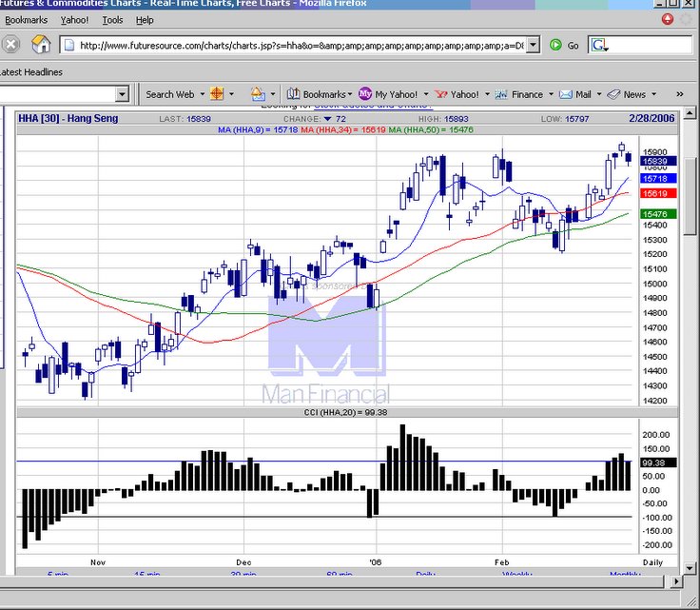700x610 pixels.
Task: Click the MA (HHA,50) = 15476 legend
Action: (431, 130)
